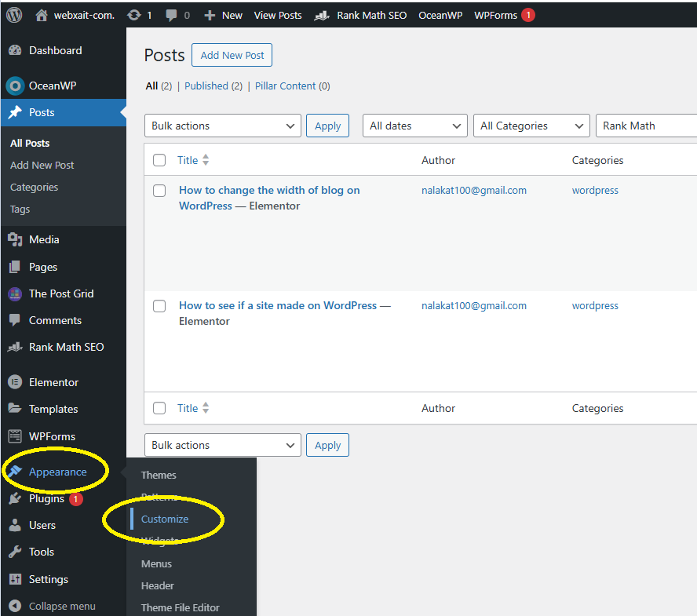Open the All Categories dropdown
The width and height of the screenshot is (697, 616).
531,126
